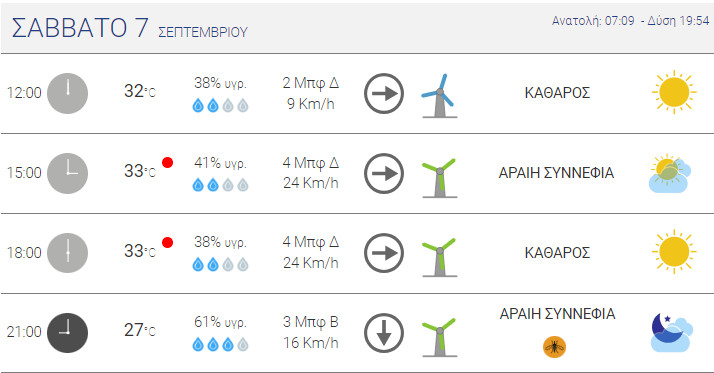Viewport: 714px width, 373px height.
Task: Click humidity droplets under 41% υγρ.
Action: (220, 185)
